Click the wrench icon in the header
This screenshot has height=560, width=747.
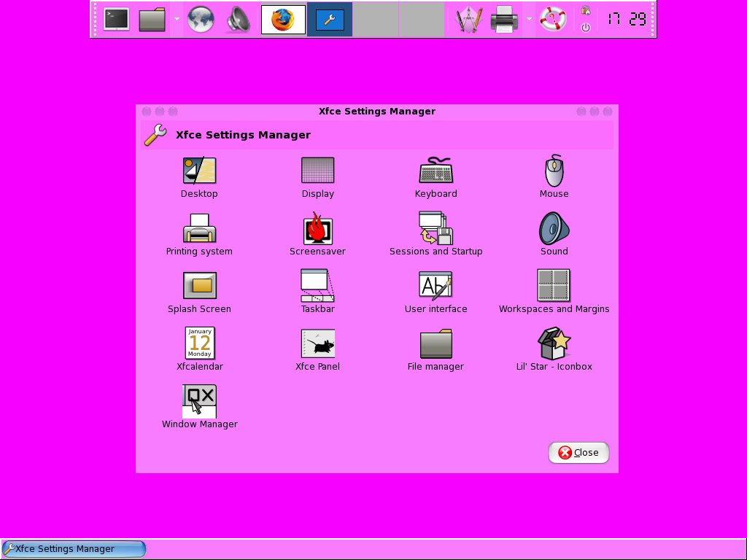[156, 135]
